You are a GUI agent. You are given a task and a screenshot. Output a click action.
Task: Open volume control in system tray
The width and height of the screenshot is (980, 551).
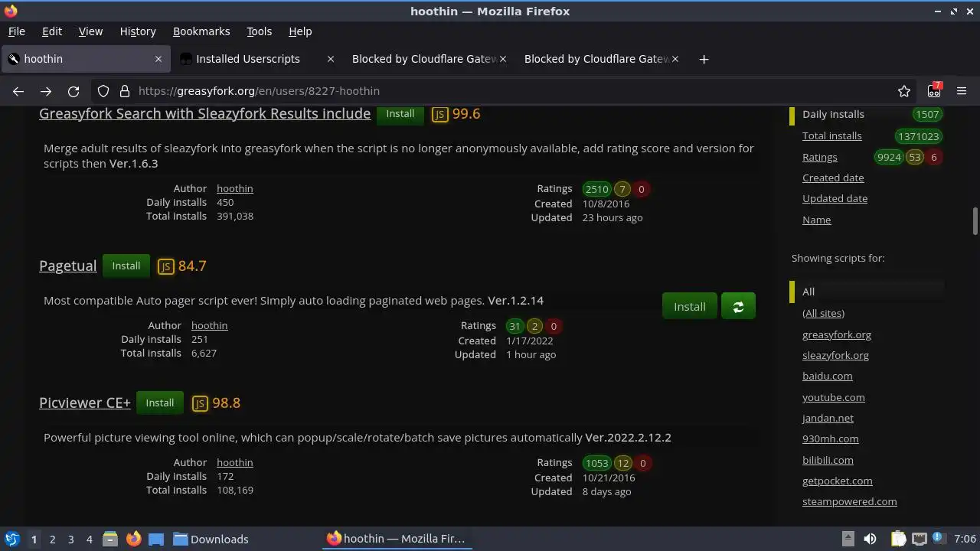pyautogui.click(x=870, y=539)
